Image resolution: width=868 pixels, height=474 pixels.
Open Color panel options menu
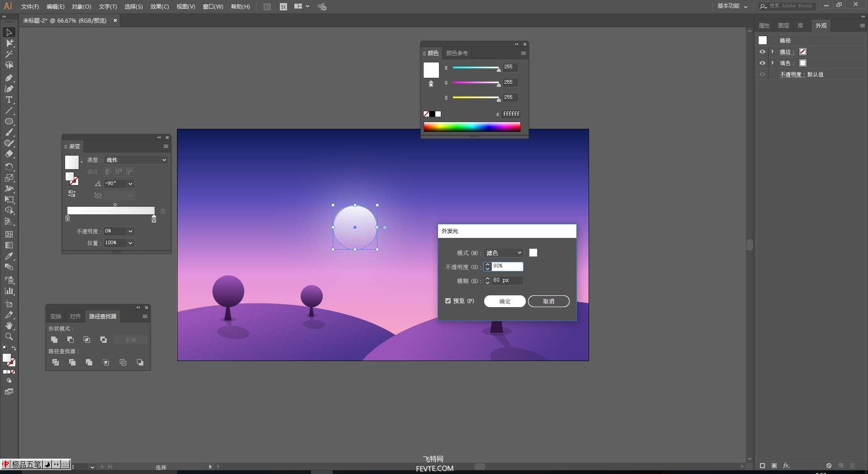(x=524, y=53)
